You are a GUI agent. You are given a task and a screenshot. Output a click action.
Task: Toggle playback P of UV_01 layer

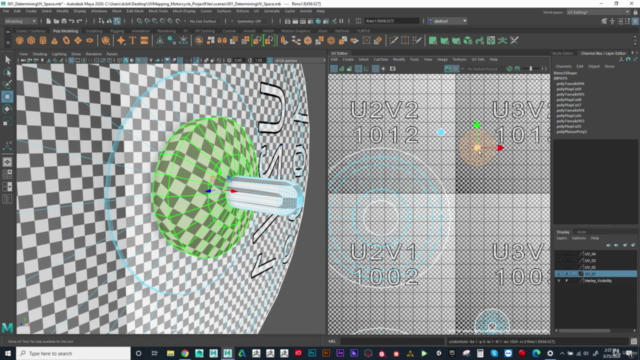tap(567, 274)
